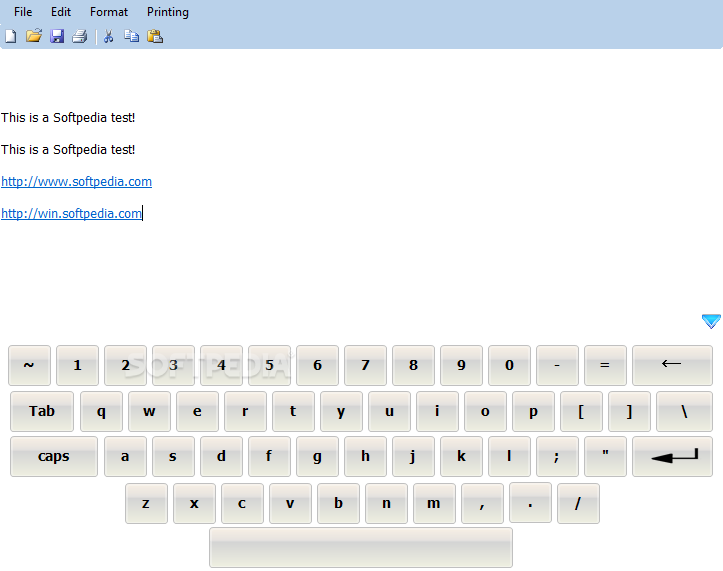
Task: Tap the number 0 key
Action: pyautogui.click(x=510, y=365)
